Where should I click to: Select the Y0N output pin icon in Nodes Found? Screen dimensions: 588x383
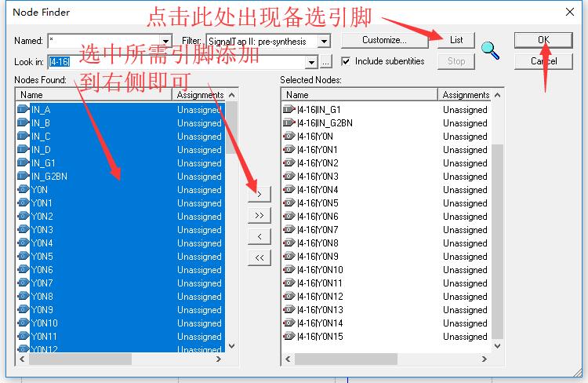[24, 190]
